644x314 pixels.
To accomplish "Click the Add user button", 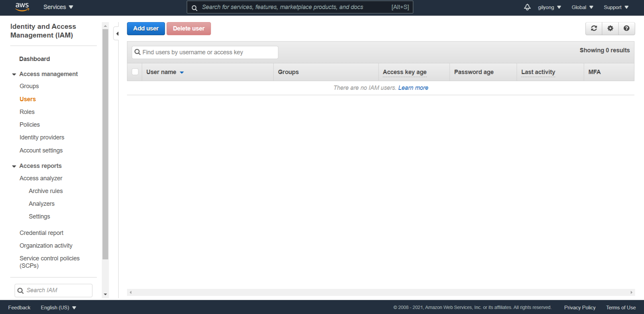I will coord(146,28).
